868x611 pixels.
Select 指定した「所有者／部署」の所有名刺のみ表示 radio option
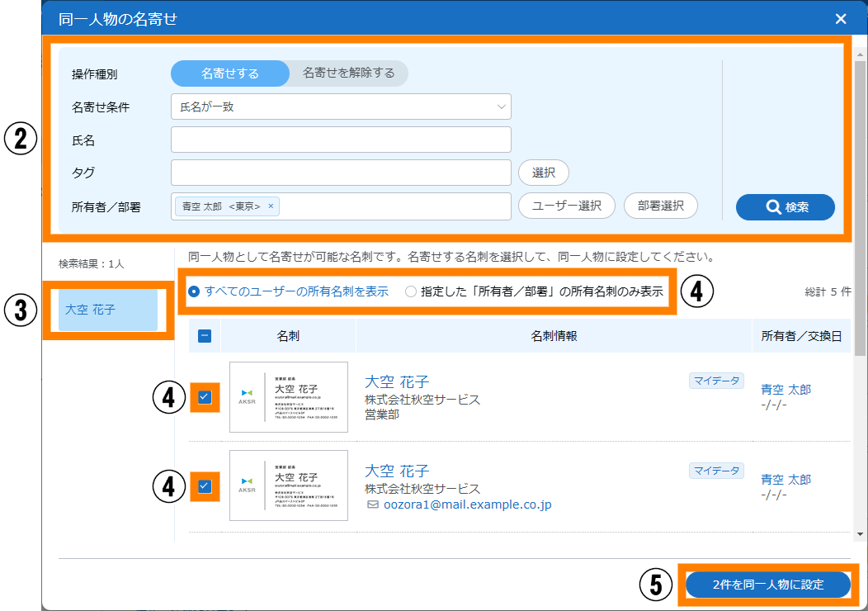click(x=411, y=291)
